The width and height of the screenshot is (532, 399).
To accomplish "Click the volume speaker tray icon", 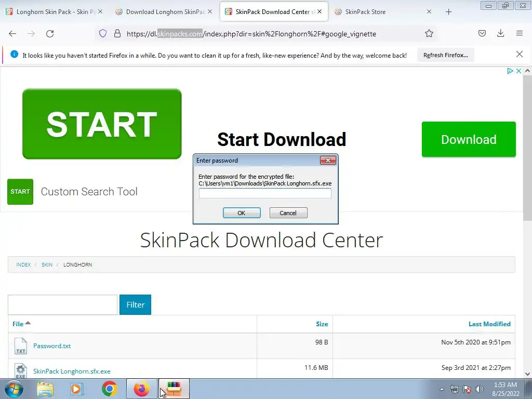I will click(479, 389).
